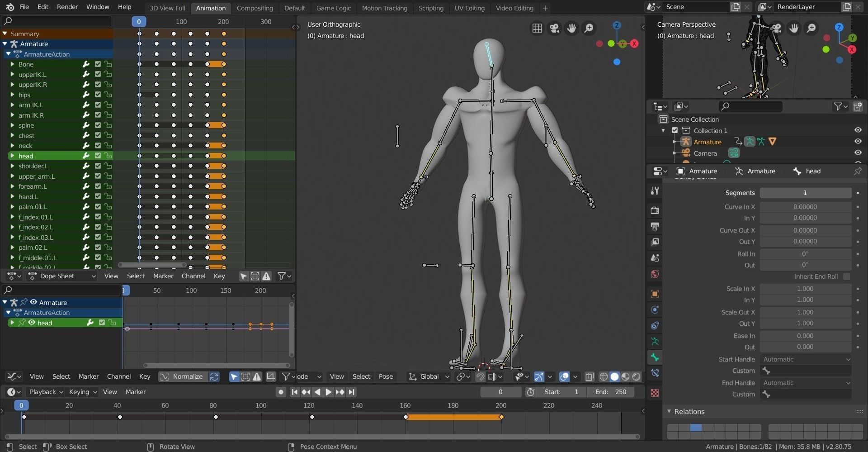The width and height of the screenshot is (868, 452).
Task: Play animation in reverse
Action: pos(317,392)
